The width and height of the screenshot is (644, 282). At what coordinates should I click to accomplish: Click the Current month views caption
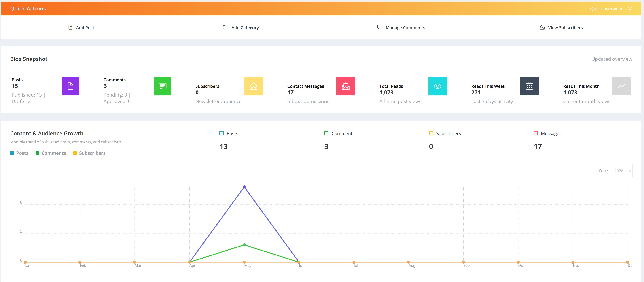587,102
